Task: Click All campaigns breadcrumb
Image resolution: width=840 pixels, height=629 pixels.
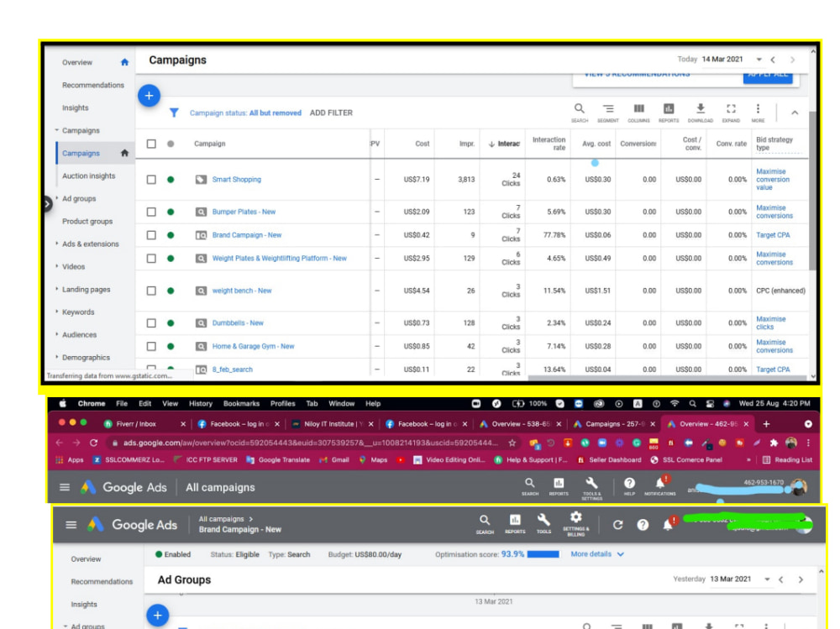Action: 221,519
